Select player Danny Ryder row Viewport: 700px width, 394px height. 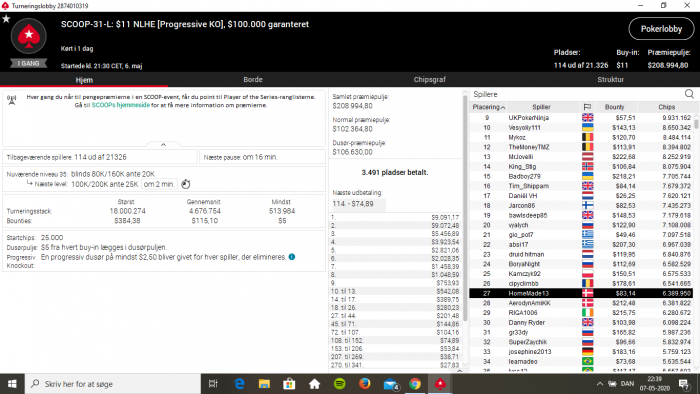(x=581, y=323)
